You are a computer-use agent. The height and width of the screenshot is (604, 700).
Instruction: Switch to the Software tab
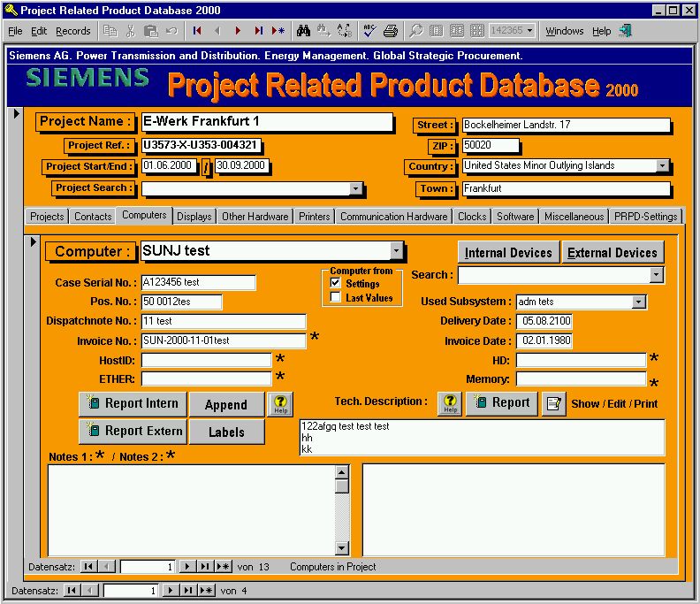tap(515, 217)
